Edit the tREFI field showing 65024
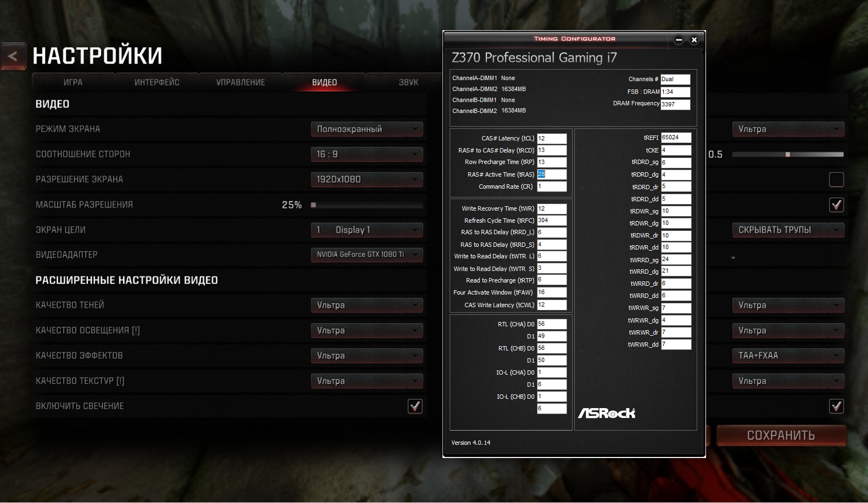 (x=676, y=138)
